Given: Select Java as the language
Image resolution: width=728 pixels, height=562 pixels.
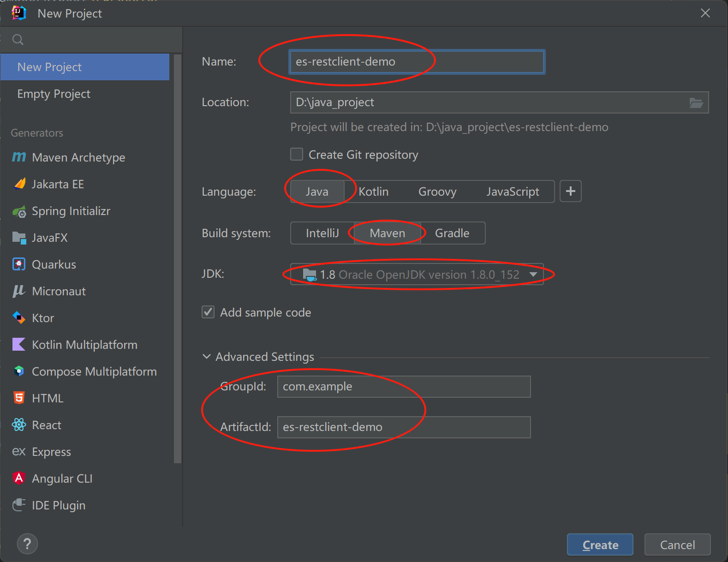Looking at the screenshot, I should coord(317,191).
